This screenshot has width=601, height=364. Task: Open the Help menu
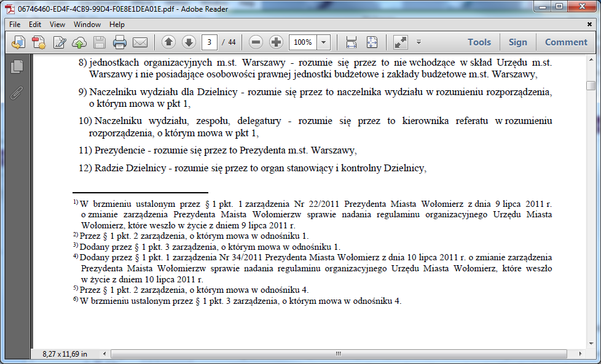pos(117,24)
